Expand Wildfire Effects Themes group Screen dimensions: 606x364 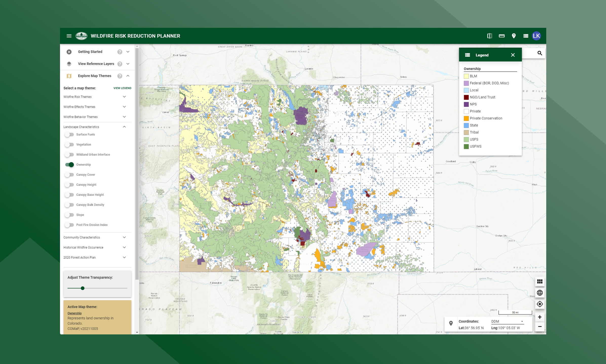click(x=124, y=107)
